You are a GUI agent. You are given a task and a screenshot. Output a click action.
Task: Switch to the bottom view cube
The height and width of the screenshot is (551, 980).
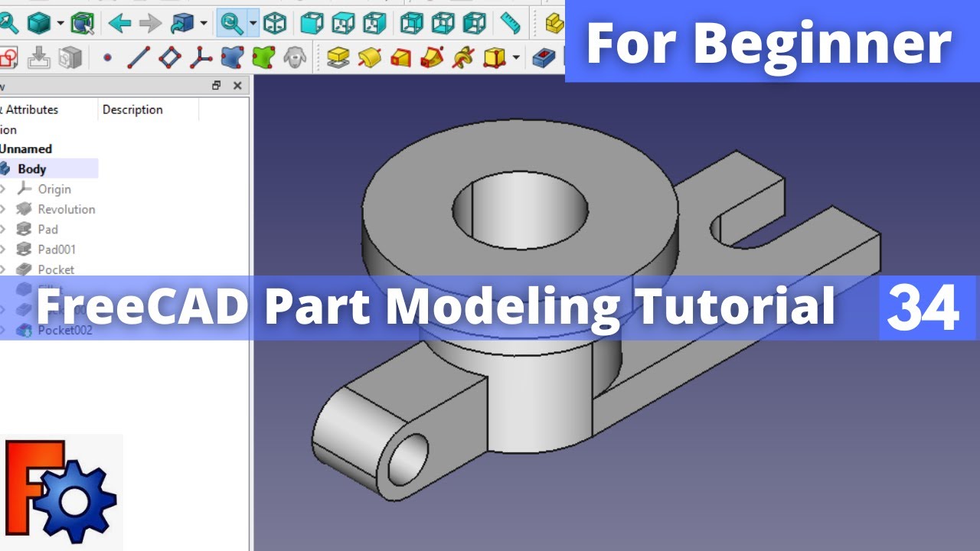(443, 24)
